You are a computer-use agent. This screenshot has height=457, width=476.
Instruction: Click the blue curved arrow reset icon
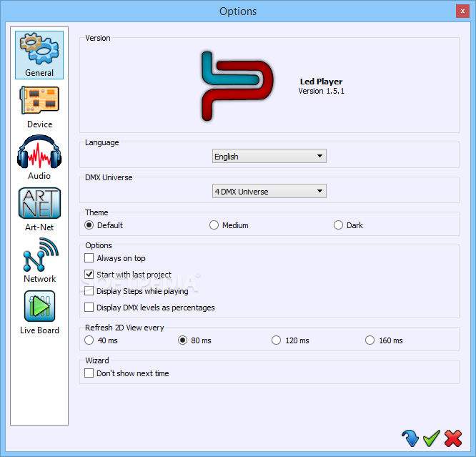pyautogui.click(x=410, y=438)
